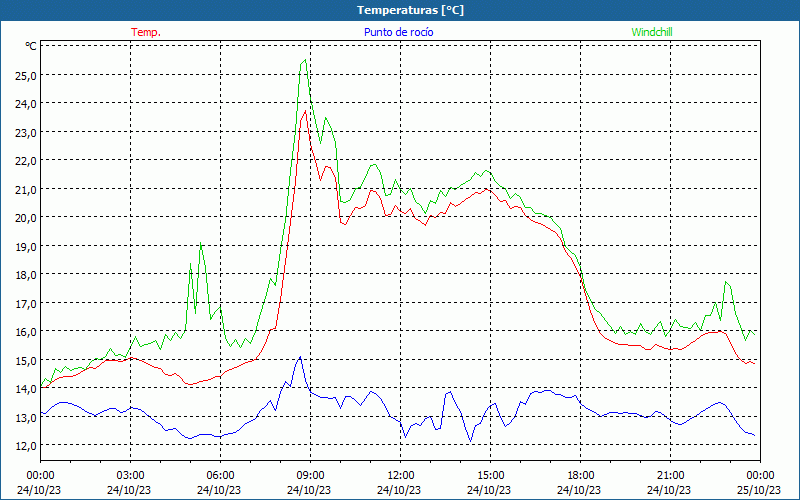Click the 21:00 time axis label
Screen dimensions: 800x500
(x=670, y=476)
